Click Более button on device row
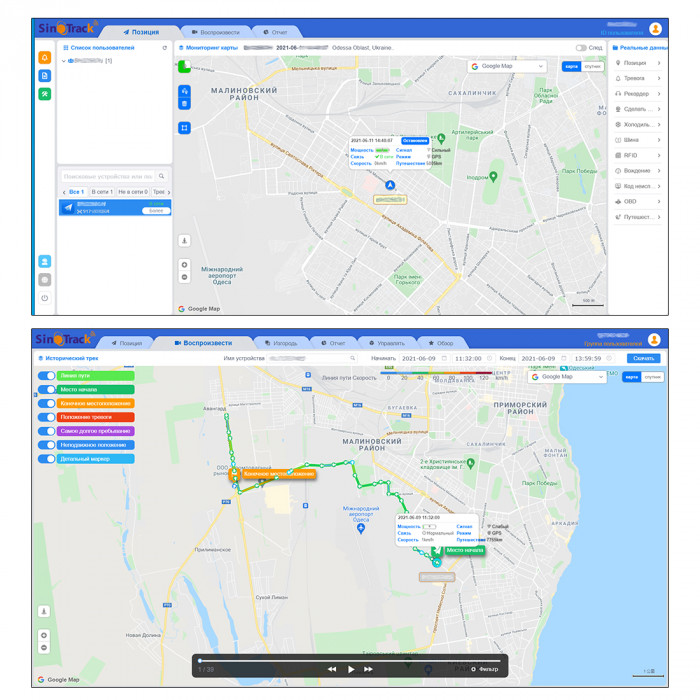This screenshot has height=700, width=700. pyautogui.click(x=156, y=211)
